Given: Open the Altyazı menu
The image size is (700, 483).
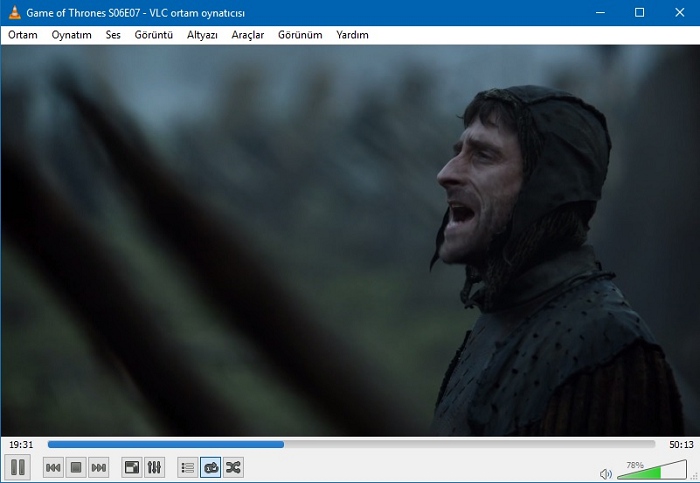Looking at the screenshot, I should click(x=202, y=35).
